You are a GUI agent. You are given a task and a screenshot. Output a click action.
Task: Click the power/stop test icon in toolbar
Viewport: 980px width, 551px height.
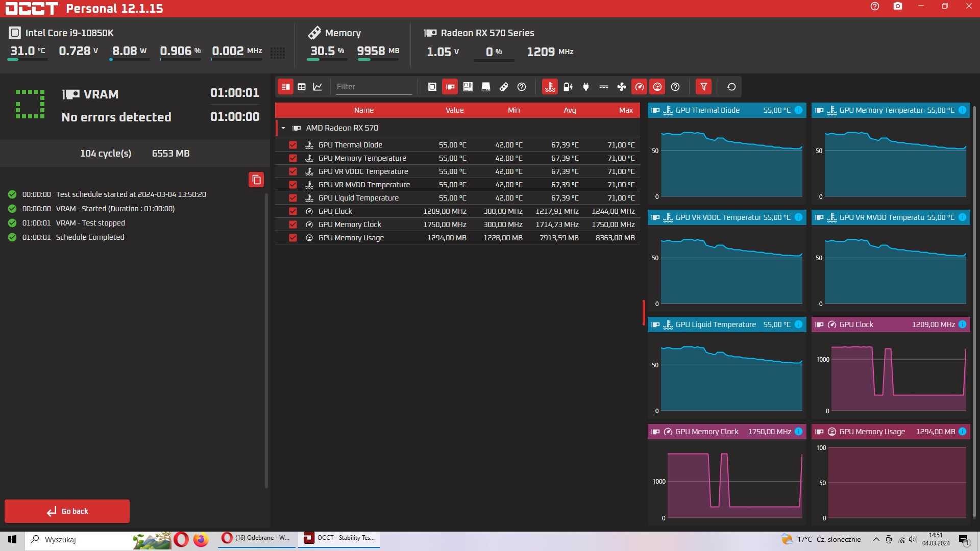click(585, 86)
